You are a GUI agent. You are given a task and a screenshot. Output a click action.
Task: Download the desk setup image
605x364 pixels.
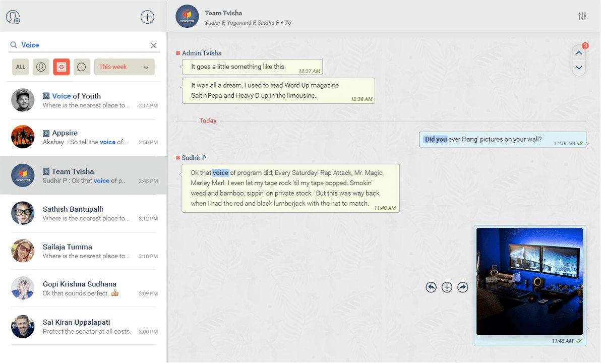click(x=447, y=287)
